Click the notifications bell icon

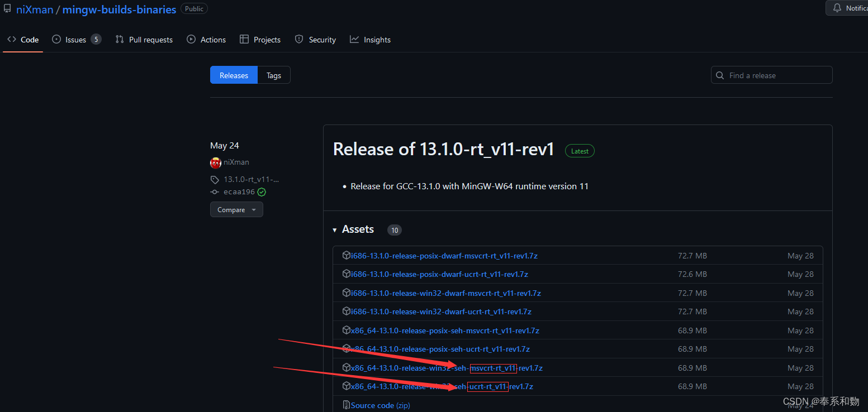pyautogui.click(x=838, y=8)
